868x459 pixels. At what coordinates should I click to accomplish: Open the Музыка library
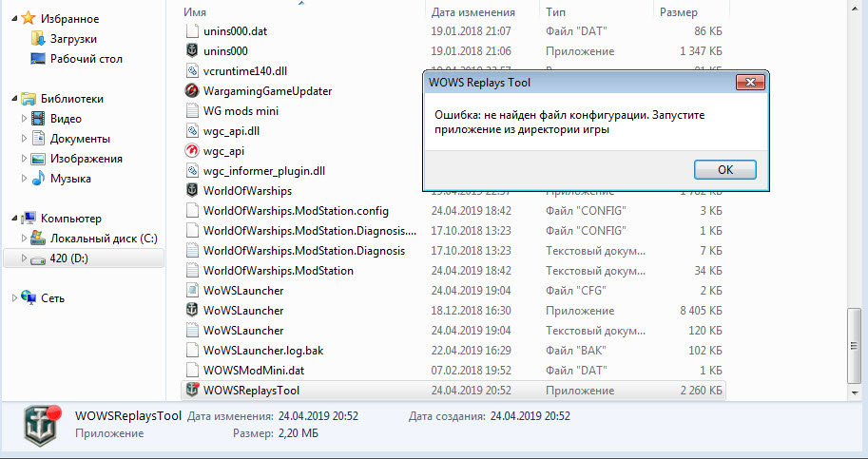(x=70, y=179)
